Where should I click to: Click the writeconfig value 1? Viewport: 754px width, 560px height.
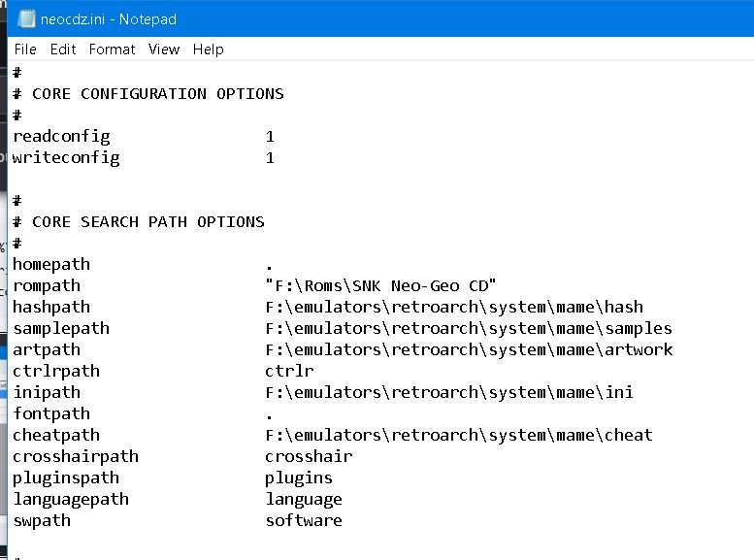[x=270, y=158]
